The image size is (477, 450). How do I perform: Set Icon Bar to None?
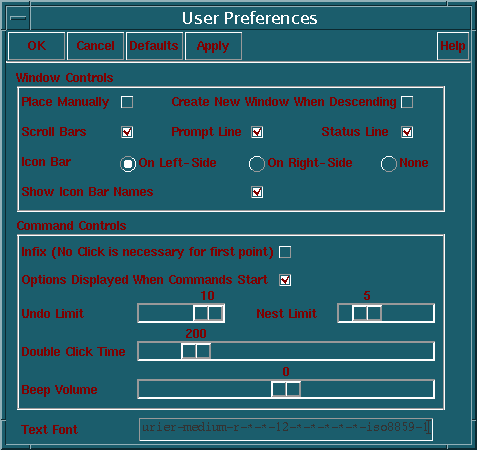(389, 164)
